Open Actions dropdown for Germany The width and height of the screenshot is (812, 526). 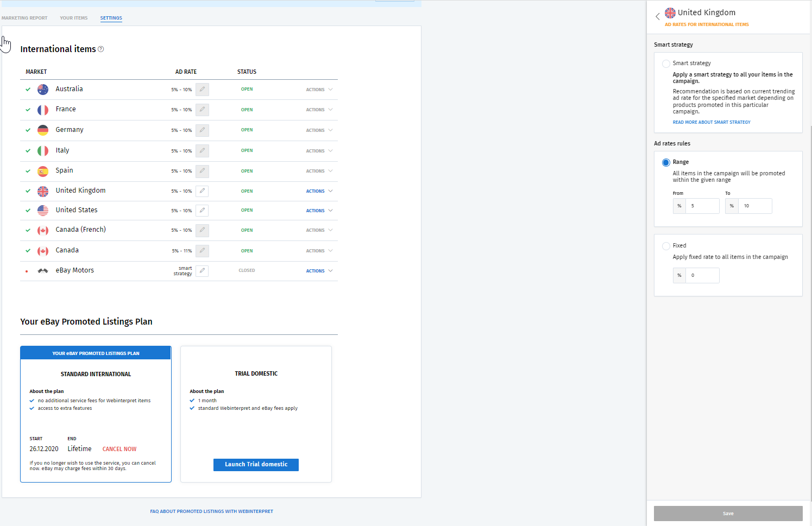pos(319,130)
